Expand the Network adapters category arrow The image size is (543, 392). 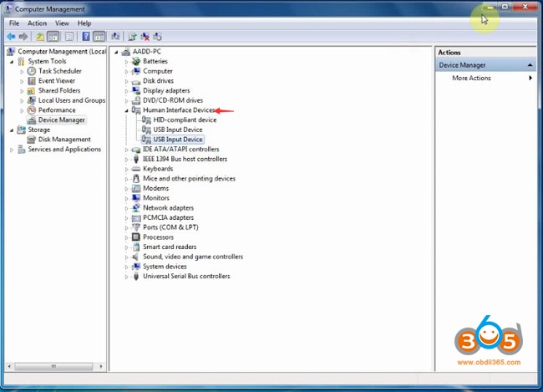click(127, 208)
